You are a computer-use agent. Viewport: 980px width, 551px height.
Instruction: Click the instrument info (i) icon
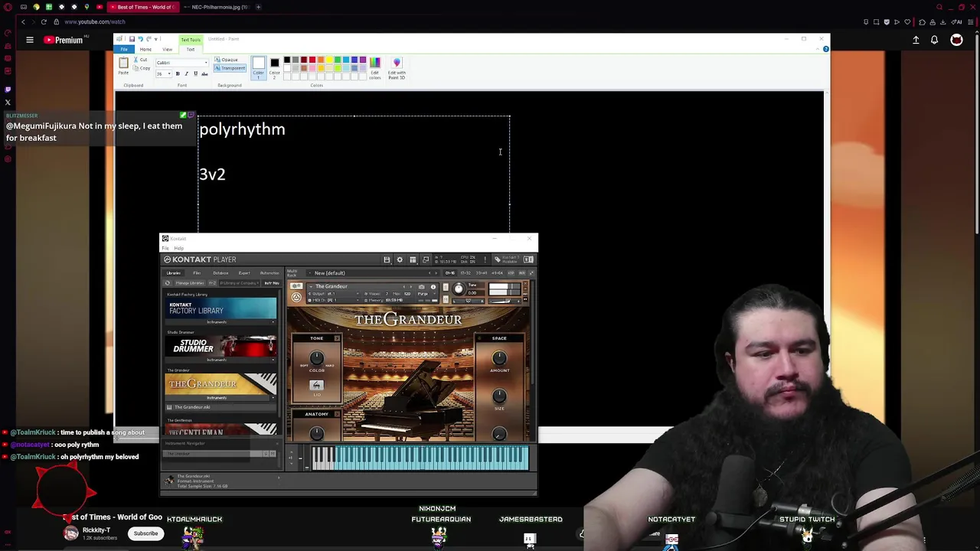pyautogui.click(x=433, y=286)
